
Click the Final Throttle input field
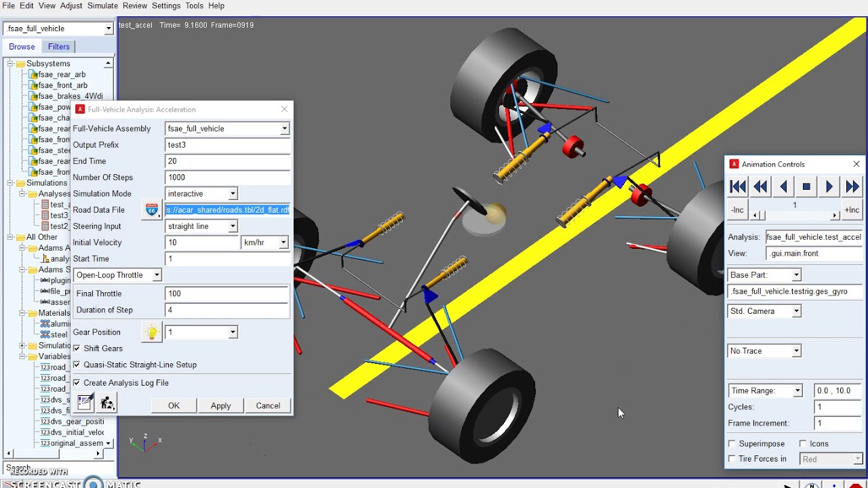pyautogui.click(x=228, y=293)
